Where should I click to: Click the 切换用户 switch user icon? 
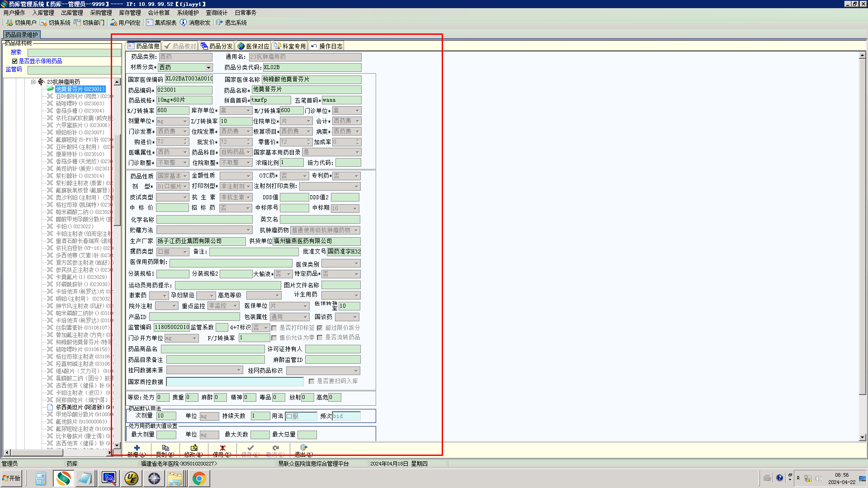[x=9, y=23]
